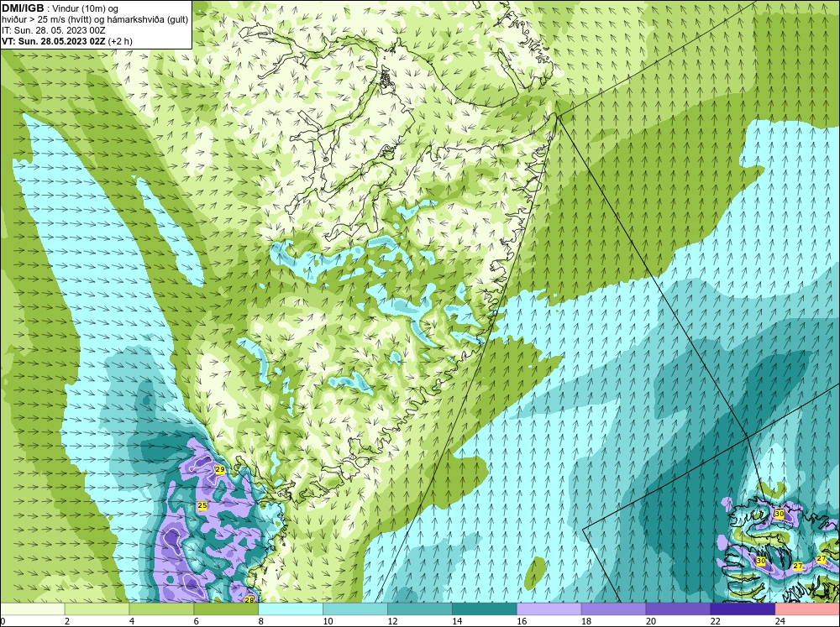Image resolution: width=840 pixels, height=627 pixels.
Task: Click the 16–18 m/s lavender legend swatch
Action: (549, 609)
